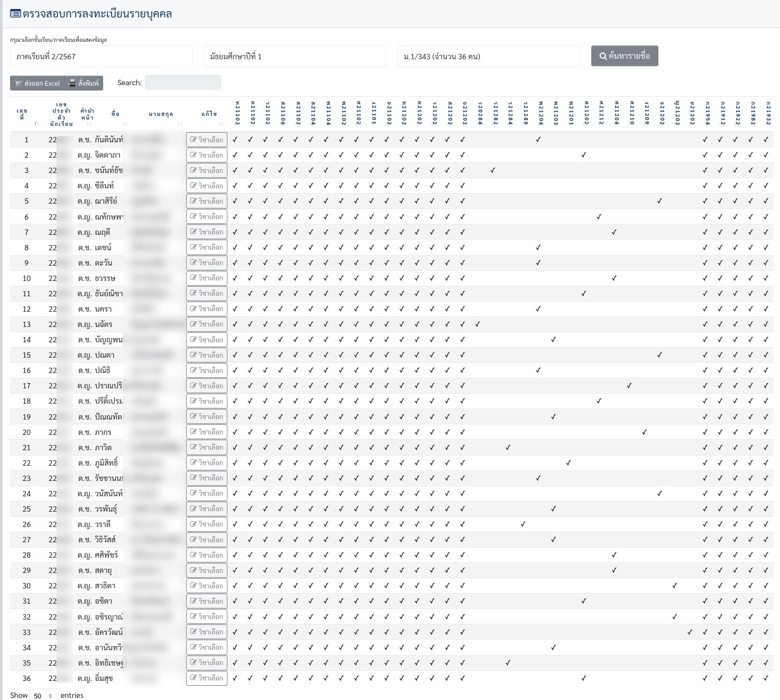The height and width of the screenshot is (700, 780).
Task: Edit วิชาเลือก for row 28 ศศิพัชร์
Action: click(x=207, y=555)
